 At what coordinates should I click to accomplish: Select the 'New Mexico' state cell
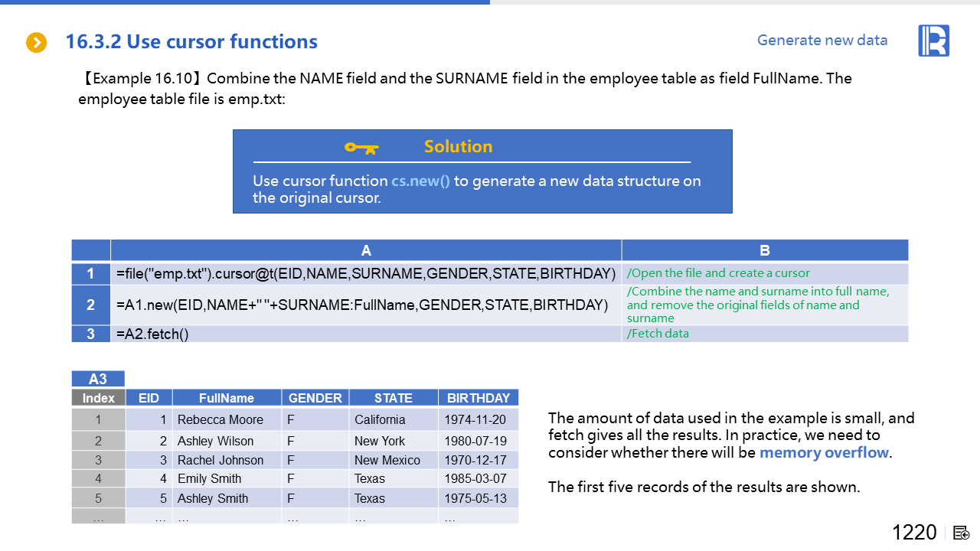[387, 460]
